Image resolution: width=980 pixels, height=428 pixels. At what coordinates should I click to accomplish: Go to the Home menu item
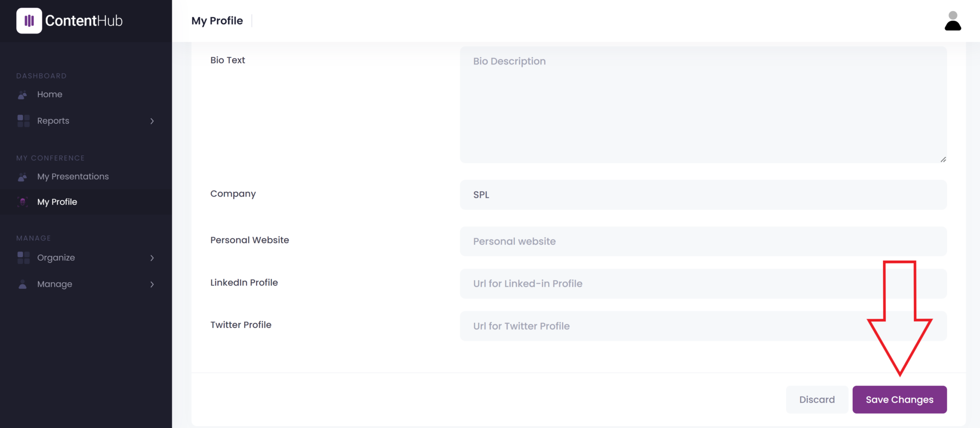click(50, 95)
